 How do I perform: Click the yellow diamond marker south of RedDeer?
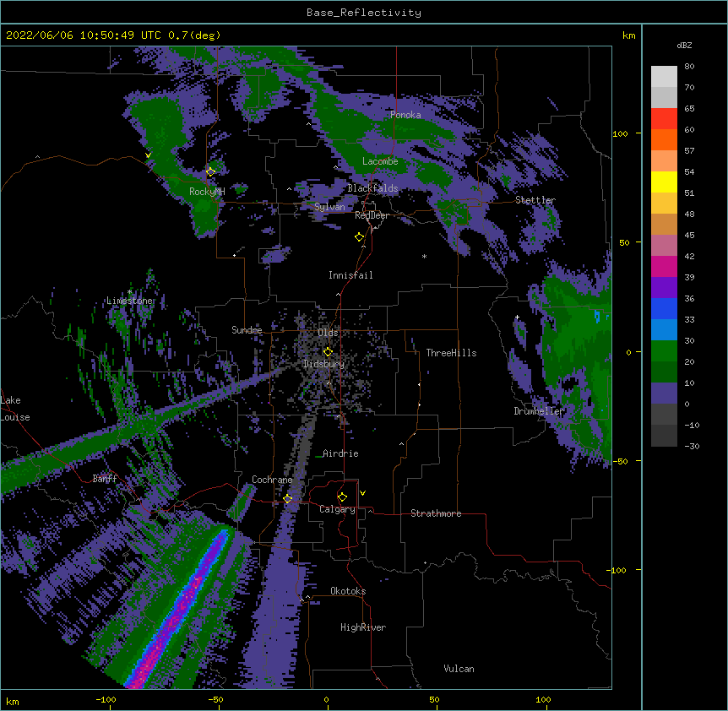coord(359,236)
